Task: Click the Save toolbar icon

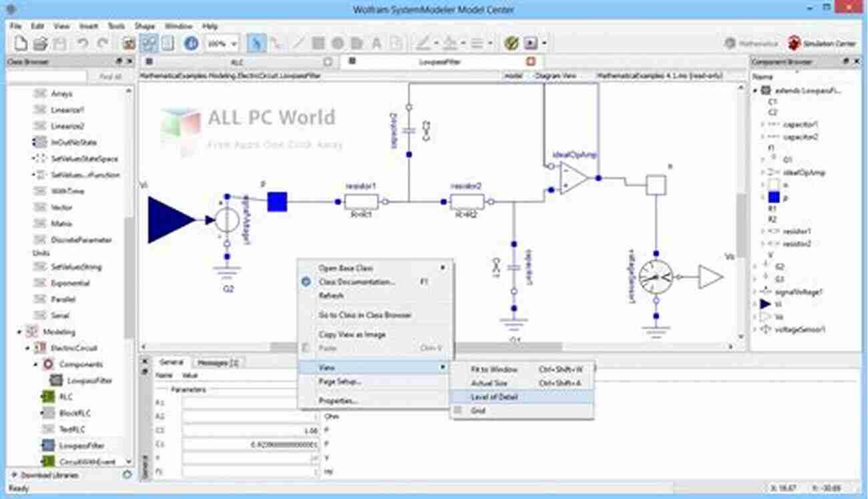Action: coord(60,44)
